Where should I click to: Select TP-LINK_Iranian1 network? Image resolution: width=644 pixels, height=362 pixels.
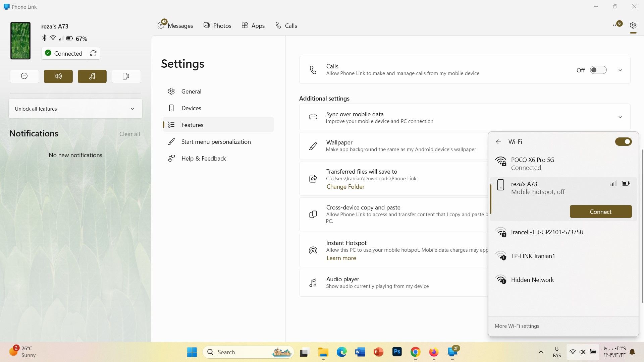point(563,256)
